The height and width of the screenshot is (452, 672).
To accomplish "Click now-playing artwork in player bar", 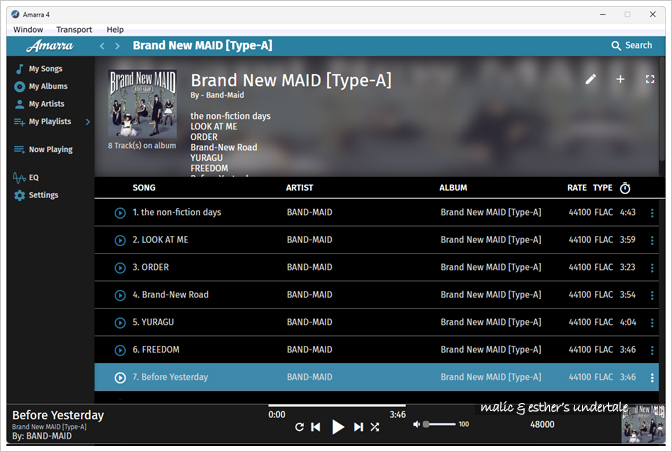I will tap(643, 424).
